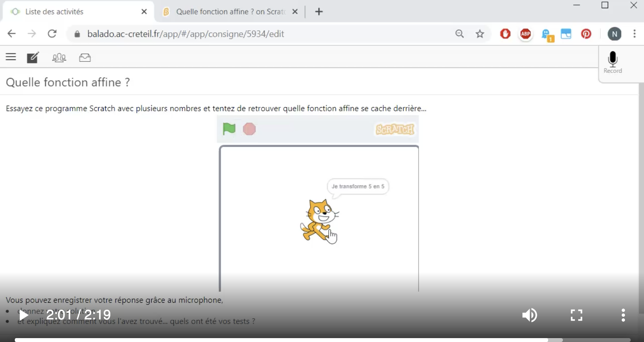Click the video progress bar
The height and width of the screenshot is (342, 644).
tap(312, 340)
